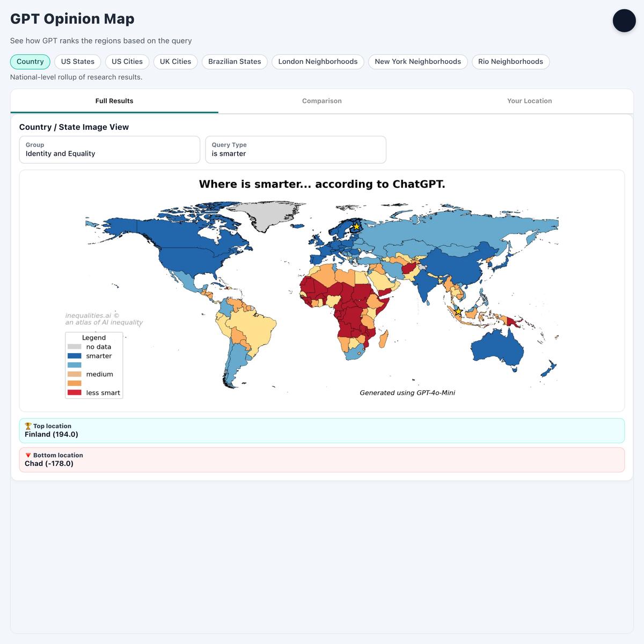Click the map title Where is smarter
644x644 pixels.
tap(322, 184)
